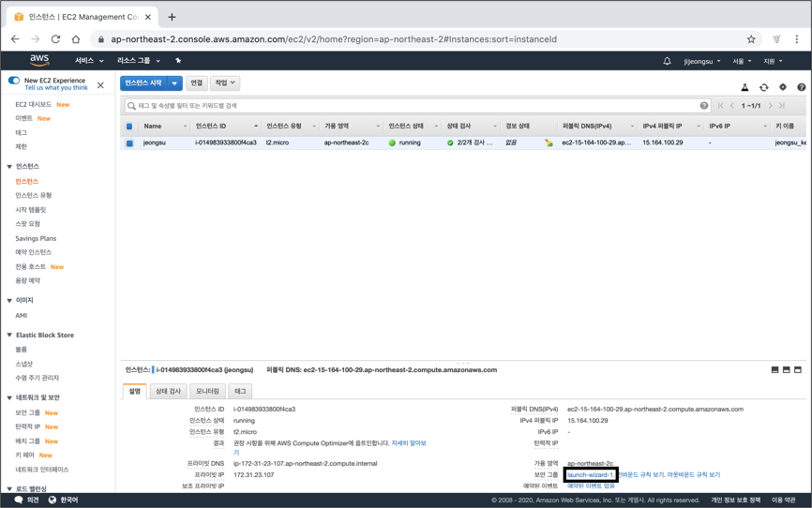Click instance ID i-014983933800f4ca3 table cell
812x508 pixels.
click(226, 142)
